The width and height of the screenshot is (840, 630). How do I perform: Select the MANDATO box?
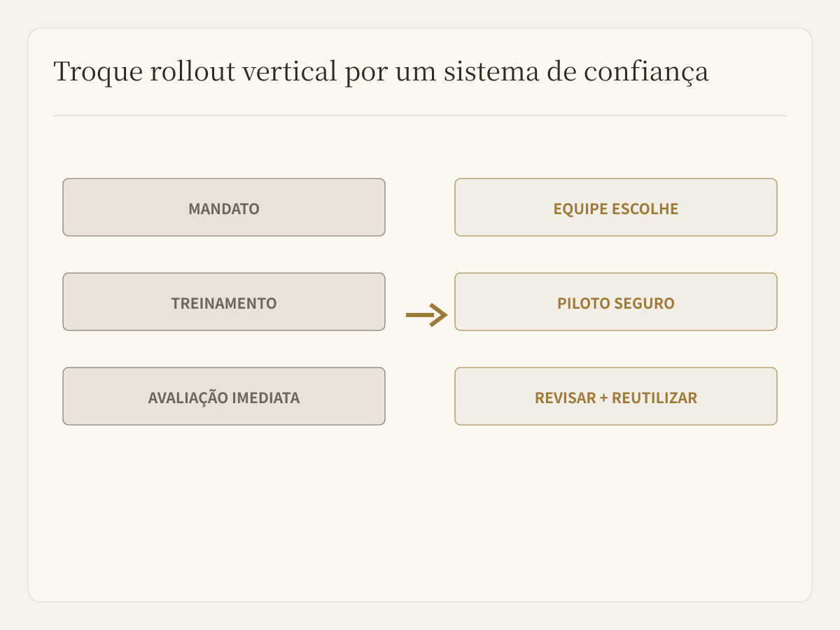pos(224,207)
